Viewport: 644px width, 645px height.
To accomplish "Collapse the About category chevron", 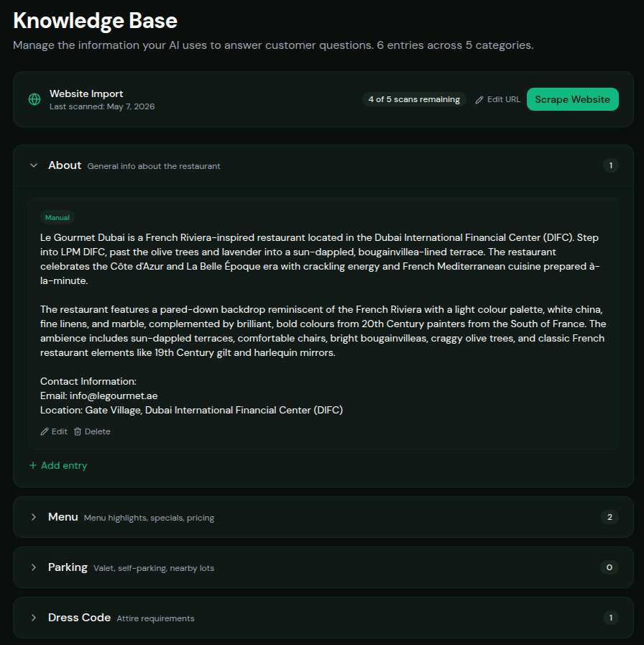I will click(x=34, y=165).
